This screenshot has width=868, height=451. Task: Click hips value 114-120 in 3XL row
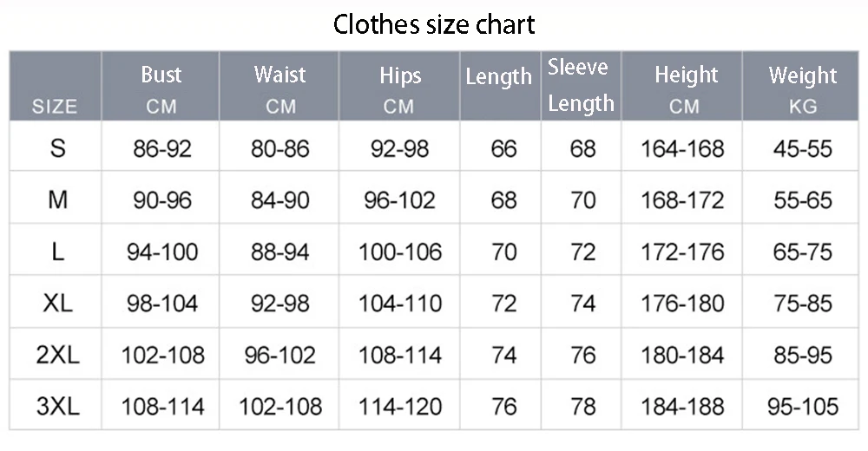(x=400, y=406)
